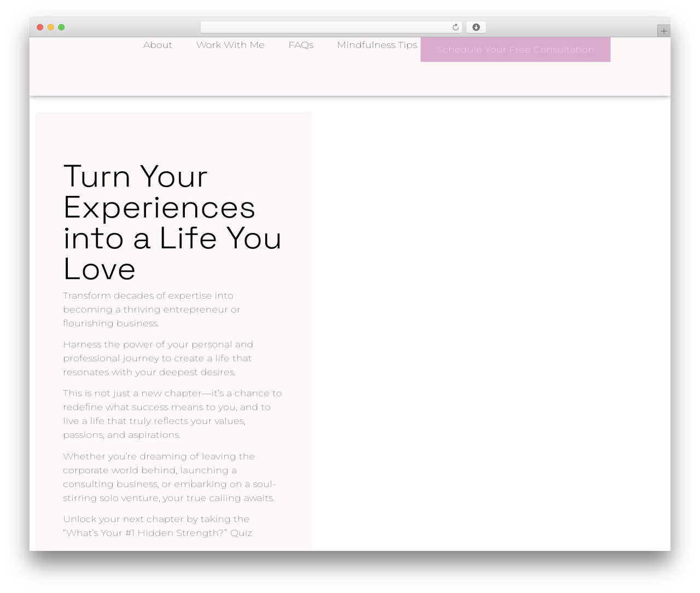Maximize the window using green button

click(61, 27)
